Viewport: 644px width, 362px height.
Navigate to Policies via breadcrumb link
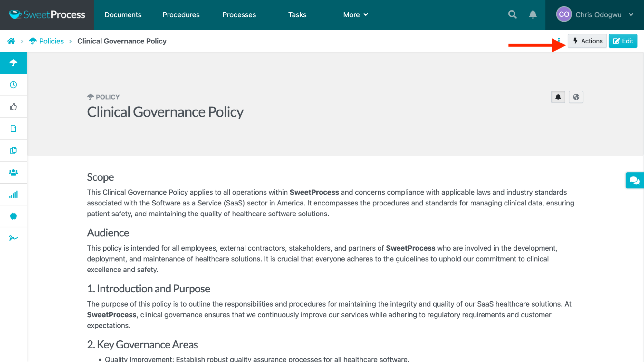click(51, 41)
